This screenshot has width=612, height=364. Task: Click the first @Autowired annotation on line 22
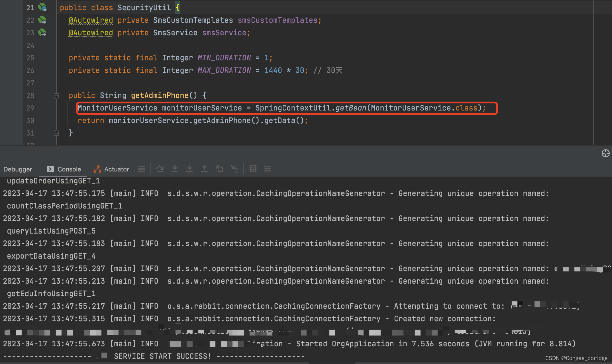[x=91, y=20]
